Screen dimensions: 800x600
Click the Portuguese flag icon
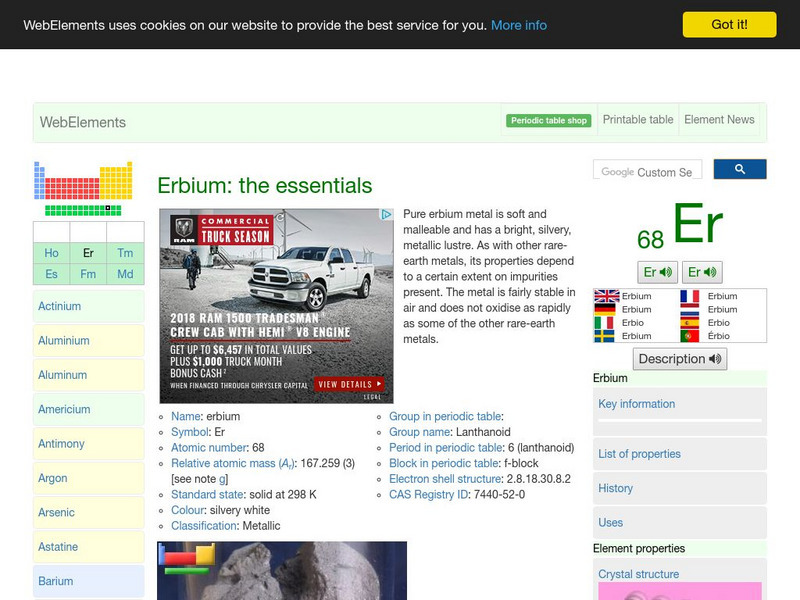[x=690, y=336]
